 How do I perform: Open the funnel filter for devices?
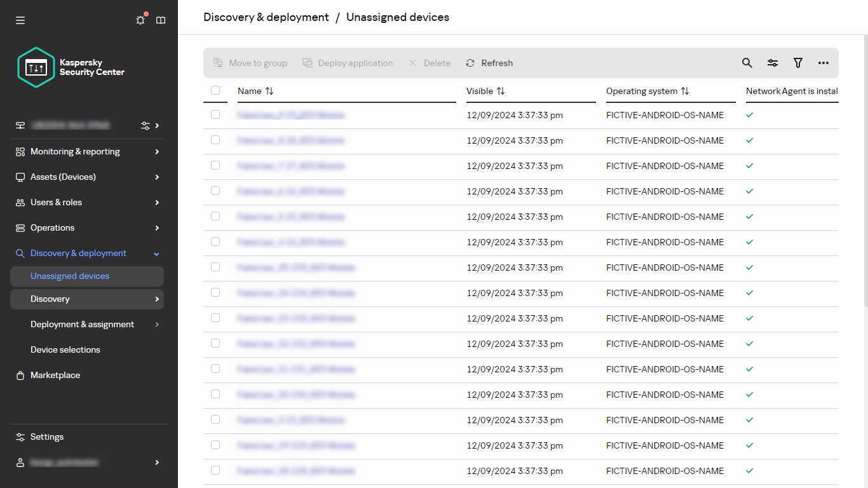(798, 63)
